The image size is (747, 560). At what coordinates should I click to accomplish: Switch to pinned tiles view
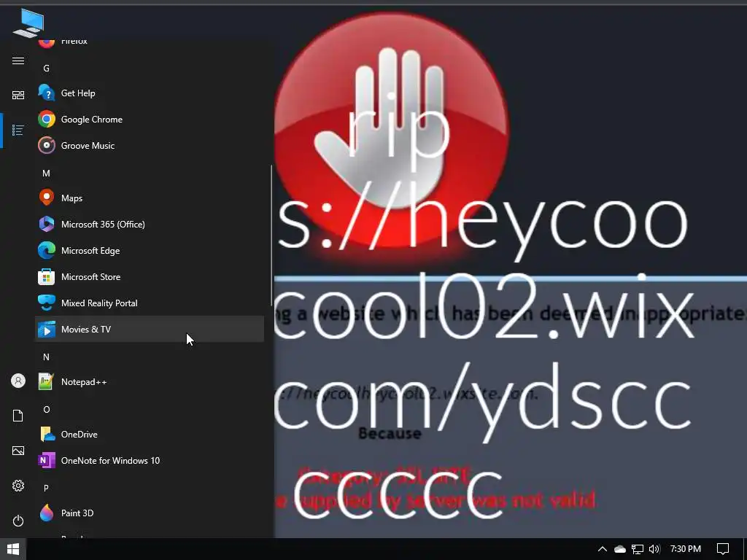coord(18,96)
